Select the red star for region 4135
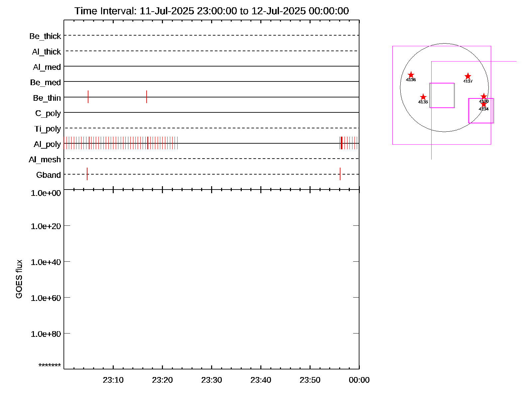Screen dimensions: 532x399 (x=423, y=97)
